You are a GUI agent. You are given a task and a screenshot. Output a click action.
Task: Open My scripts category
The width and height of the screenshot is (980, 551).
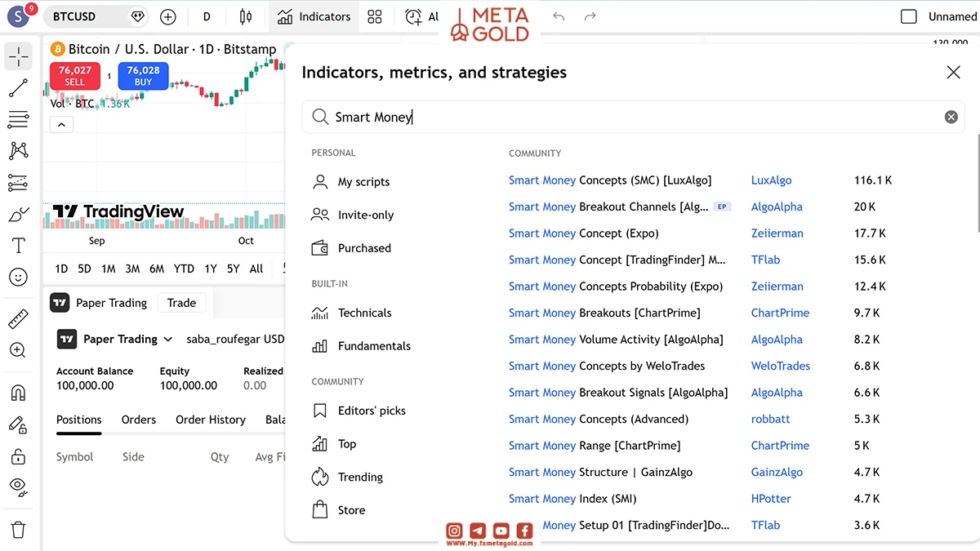click(351, 182)
